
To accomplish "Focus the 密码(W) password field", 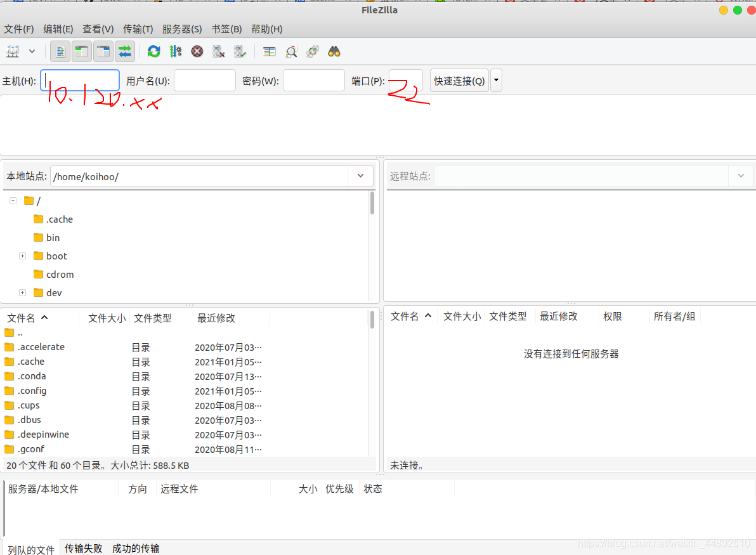I will point(313,81).
